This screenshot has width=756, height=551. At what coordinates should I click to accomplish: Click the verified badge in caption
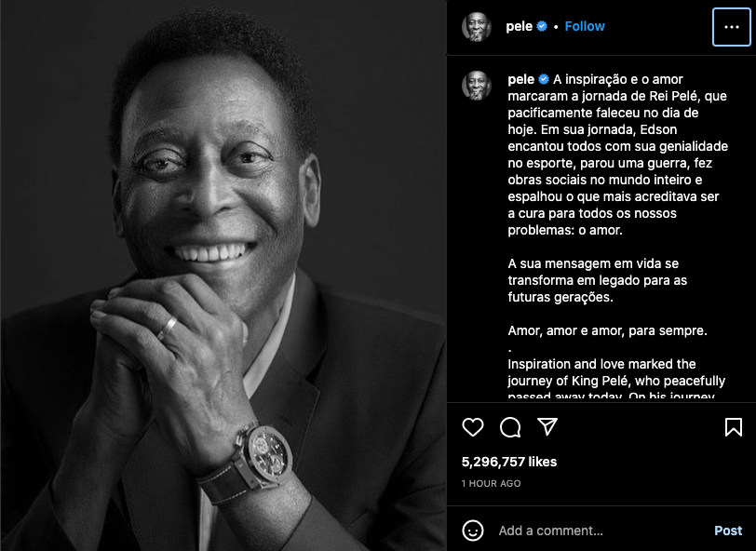tap(544, 79)
